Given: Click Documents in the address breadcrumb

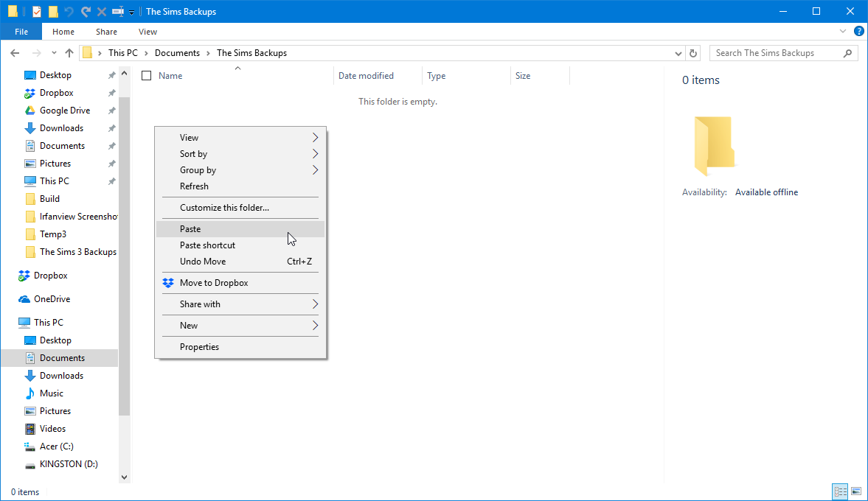Looking at the screenshot, I should pyautogui.click(x=177, y=53).
